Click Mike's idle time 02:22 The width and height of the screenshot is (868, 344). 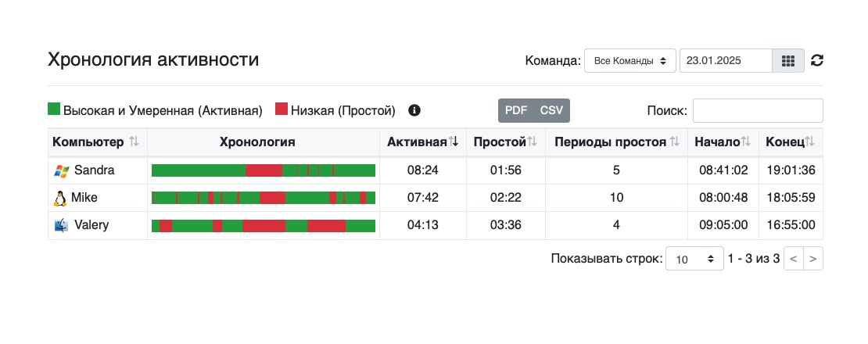506,198
